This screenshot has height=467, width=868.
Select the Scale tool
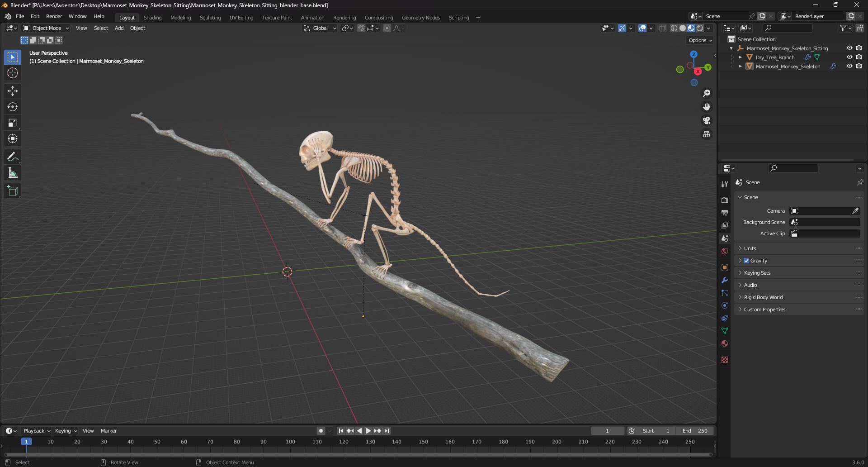13,123
